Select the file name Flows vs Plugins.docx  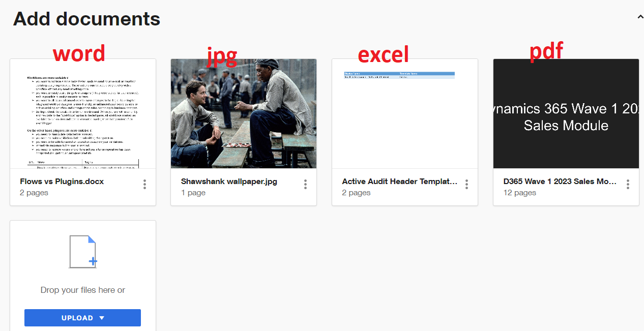[x=62, y=181]
